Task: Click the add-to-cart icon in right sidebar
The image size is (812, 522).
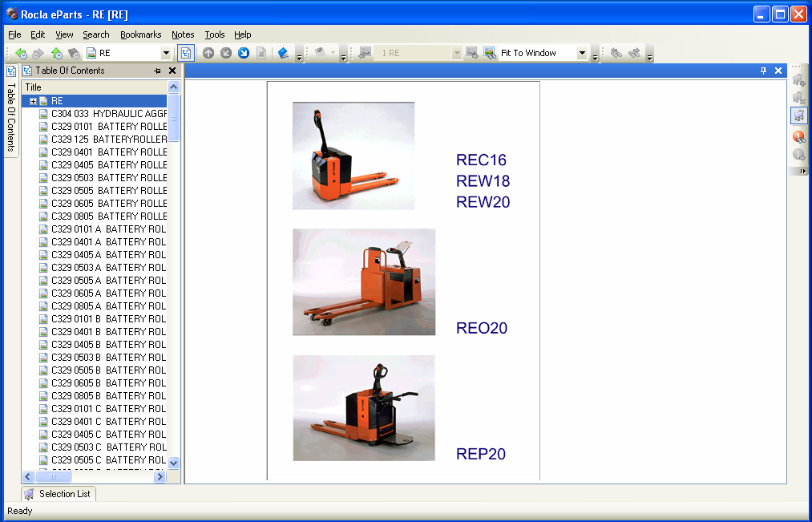Action: click(799, 79)
